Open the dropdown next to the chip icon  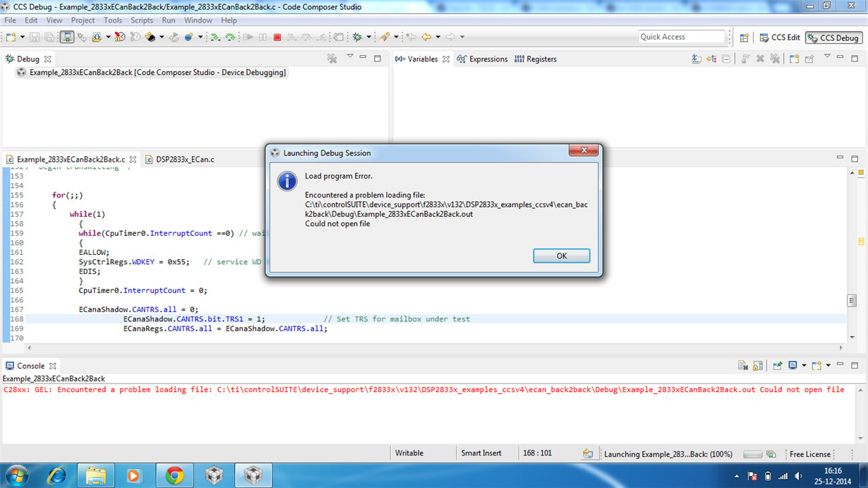(x=162, y=37)
